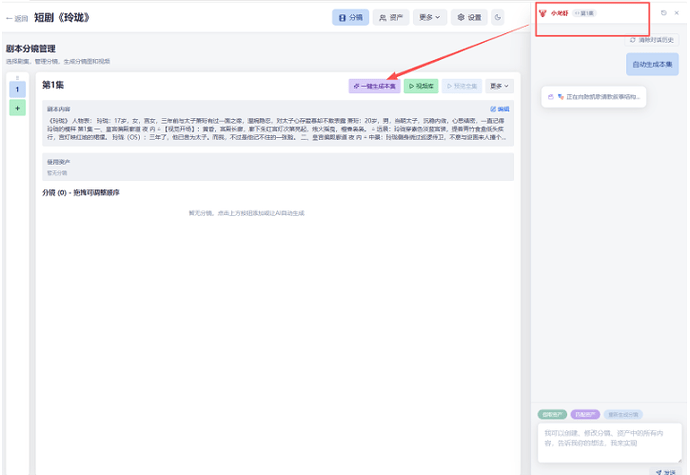Image resolution: width=690 pixels, height=475 pixels.
Task: Click the purple quick-action chip
Action: [585, 414]
